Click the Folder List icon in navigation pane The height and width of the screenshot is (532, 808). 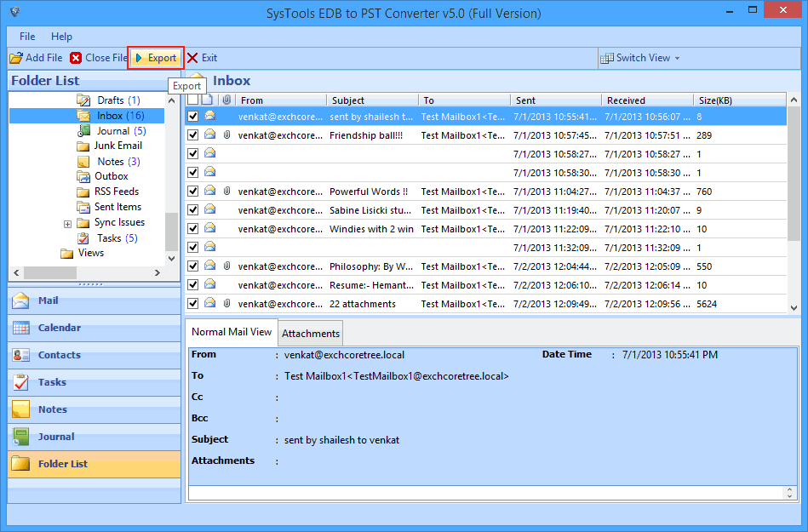click(x=20, y=464)
